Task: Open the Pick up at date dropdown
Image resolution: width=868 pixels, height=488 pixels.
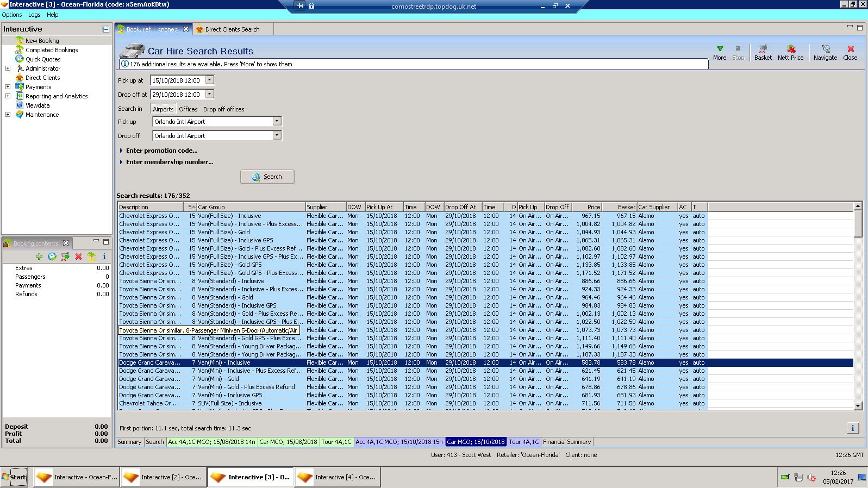Action: 210,80
